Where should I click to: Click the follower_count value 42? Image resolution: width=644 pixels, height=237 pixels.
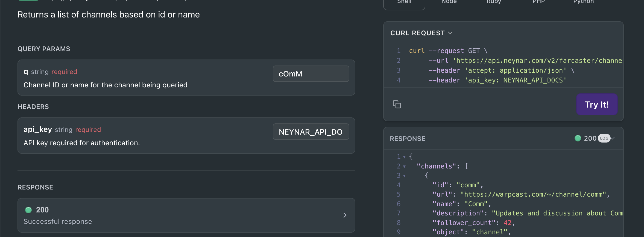pyautogui.click(x=507, y=223)
